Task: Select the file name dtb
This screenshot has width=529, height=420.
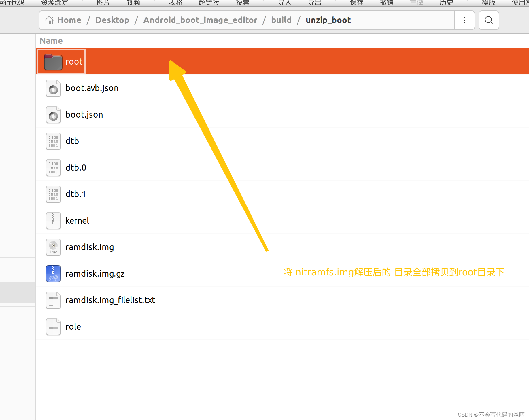Action: (72, 141)
